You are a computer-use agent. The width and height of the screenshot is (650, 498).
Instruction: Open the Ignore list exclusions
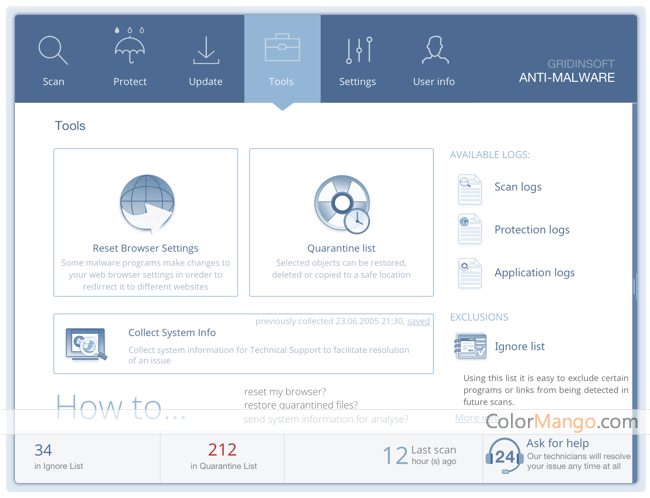point(519,346)
